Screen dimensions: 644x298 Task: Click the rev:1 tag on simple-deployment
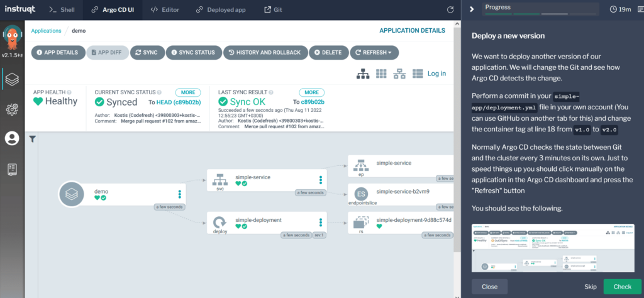tap(319, 235)
